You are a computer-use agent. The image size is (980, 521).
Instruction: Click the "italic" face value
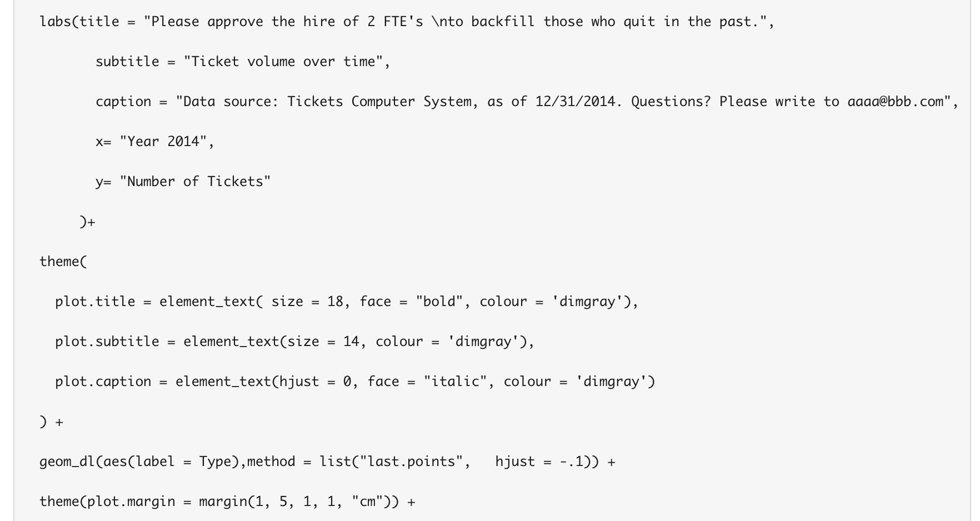coord(455,382)
